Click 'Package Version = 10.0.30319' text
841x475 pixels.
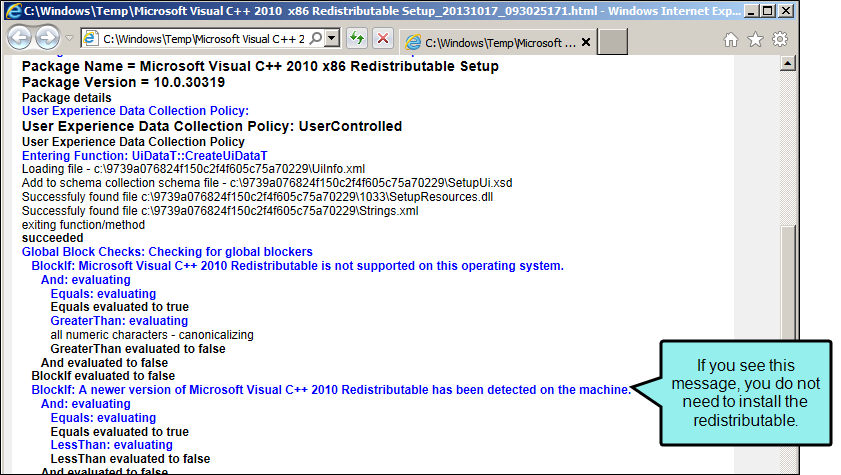pyautogui.click(x=123, y=83)
